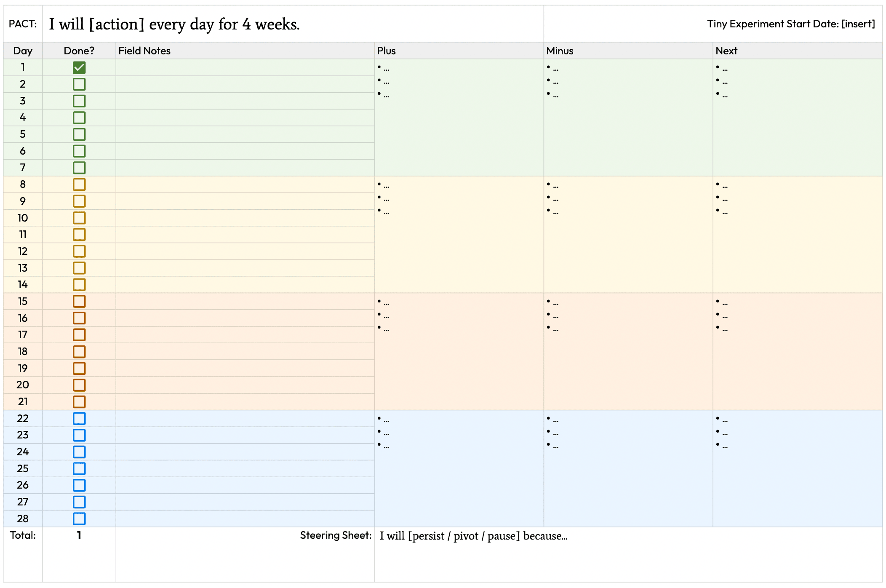Tick the Day 28 done checkbox
This screenshot has height=588, width=886.
[79, 519]
